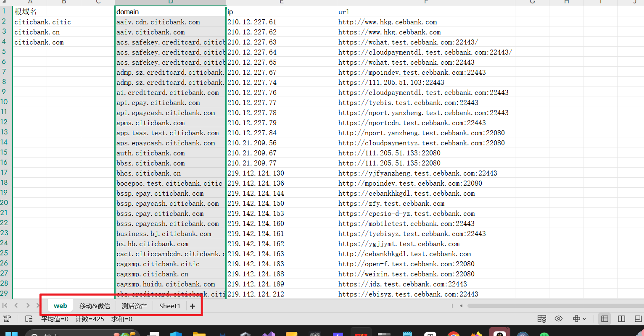Viewport: 644px width, 336px height.
Task: Select IP cell 210.21.209.56
Action: click(x=282, y=143)
